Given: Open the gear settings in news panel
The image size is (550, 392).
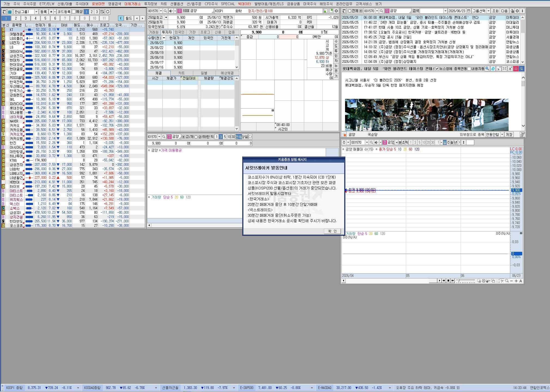Looking at the screenshot, I should pyautogui.click(x=517, y=11).
